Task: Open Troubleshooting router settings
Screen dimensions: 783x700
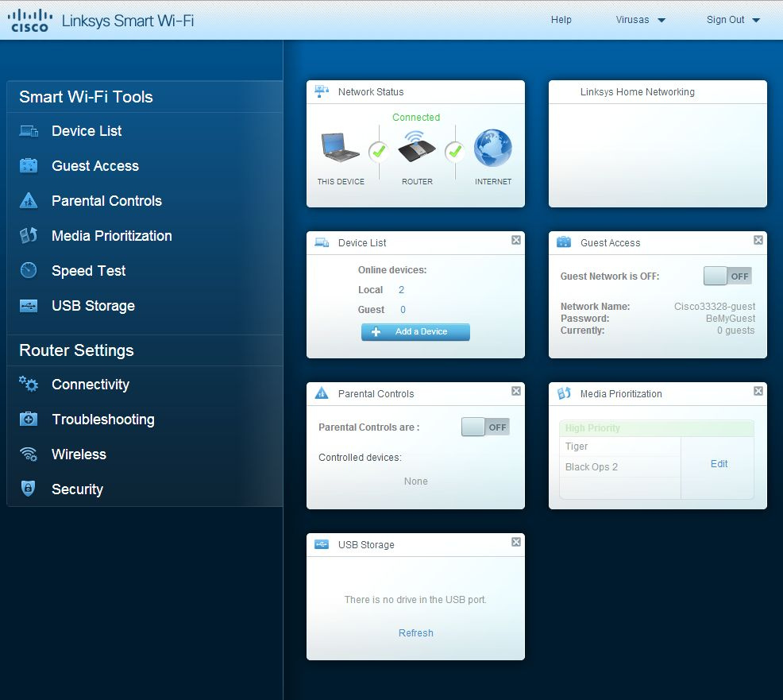Action: [x=103, y=420]
